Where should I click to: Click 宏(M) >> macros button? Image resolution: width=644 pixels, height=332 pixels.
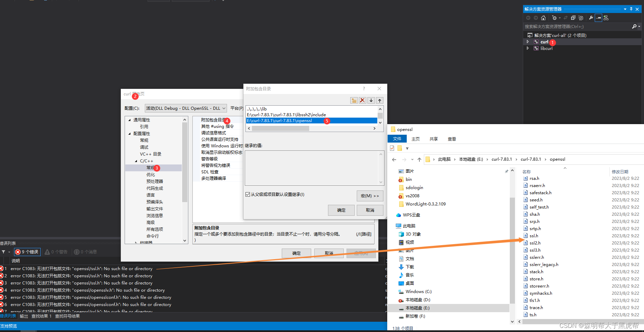370,196
